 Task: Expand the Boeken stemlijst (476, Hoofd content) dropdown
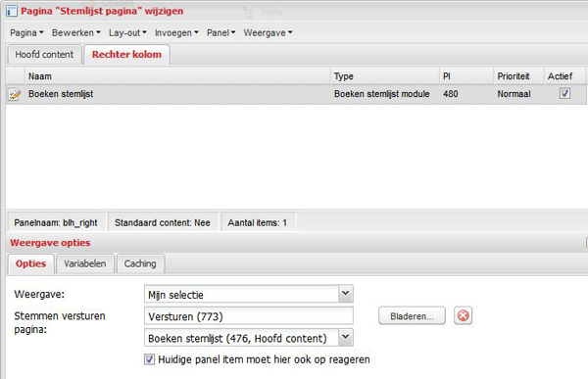pos(346,338)
